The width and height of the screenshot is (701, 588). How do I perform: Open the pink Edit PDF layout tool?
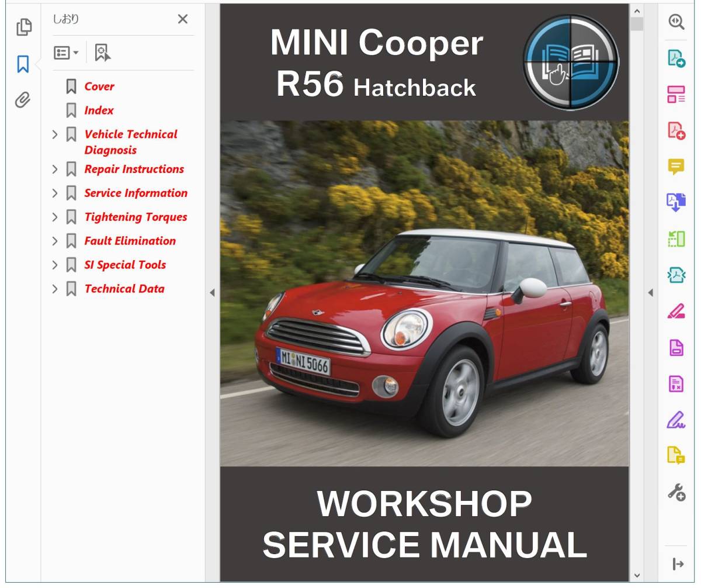(676, 94)
